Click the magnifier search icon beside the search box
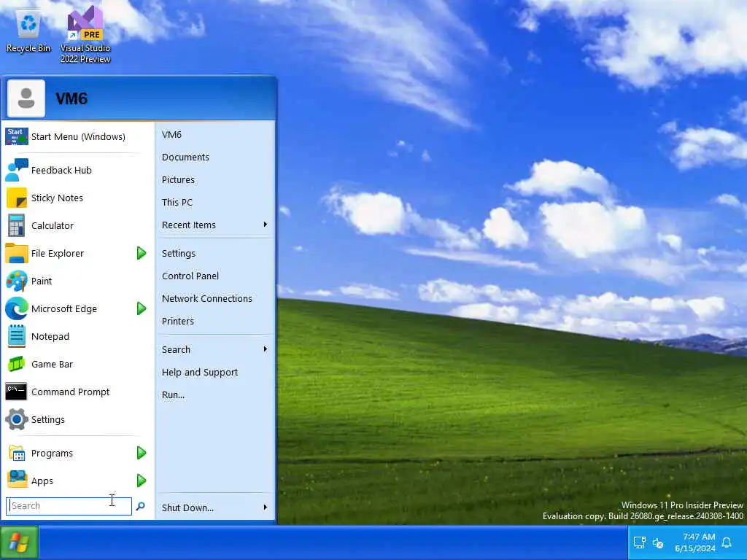Screen dimensions: 747x560 click(x=141, y=506)
